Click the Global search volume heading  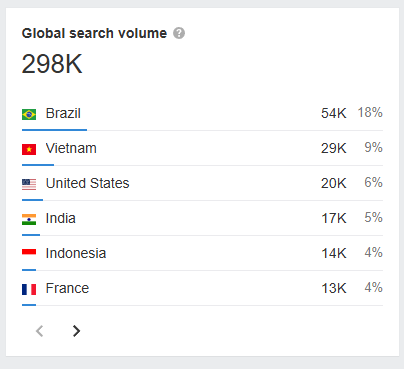[x=94, y=33]
